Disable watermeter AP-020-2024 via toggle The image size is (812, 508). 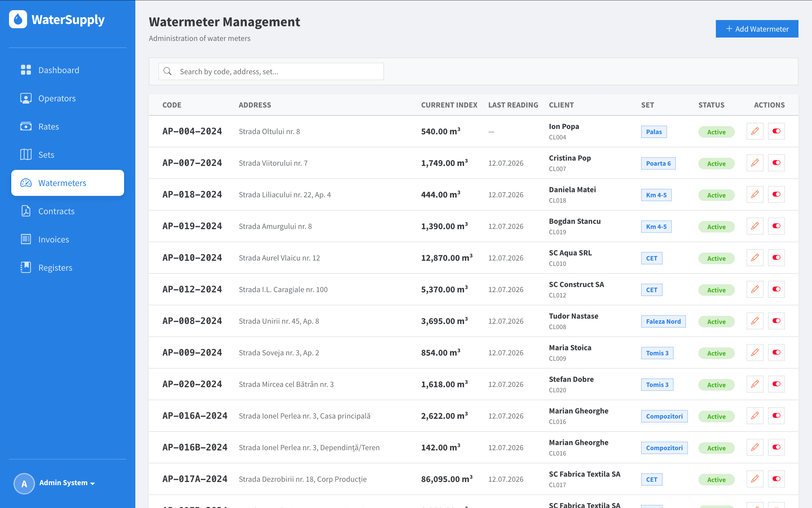click(776, 384)
